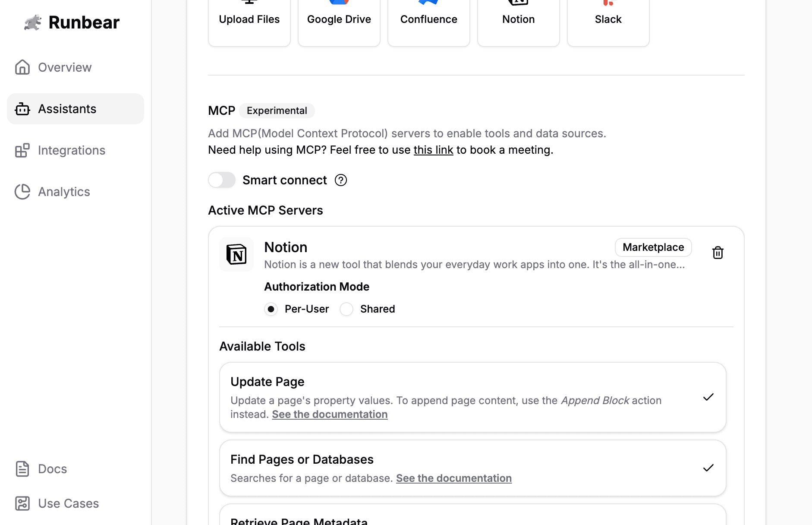Go to the Assistants section
812x525 pixels.
[x=67, y=109]
